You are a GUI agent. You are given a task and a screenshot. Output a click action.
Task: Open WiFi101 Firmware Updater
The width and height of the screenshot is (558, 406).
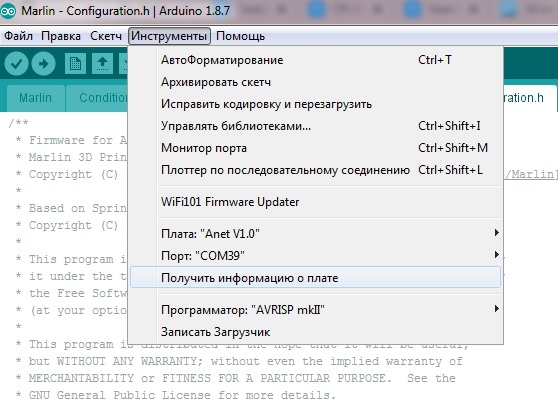315,202
